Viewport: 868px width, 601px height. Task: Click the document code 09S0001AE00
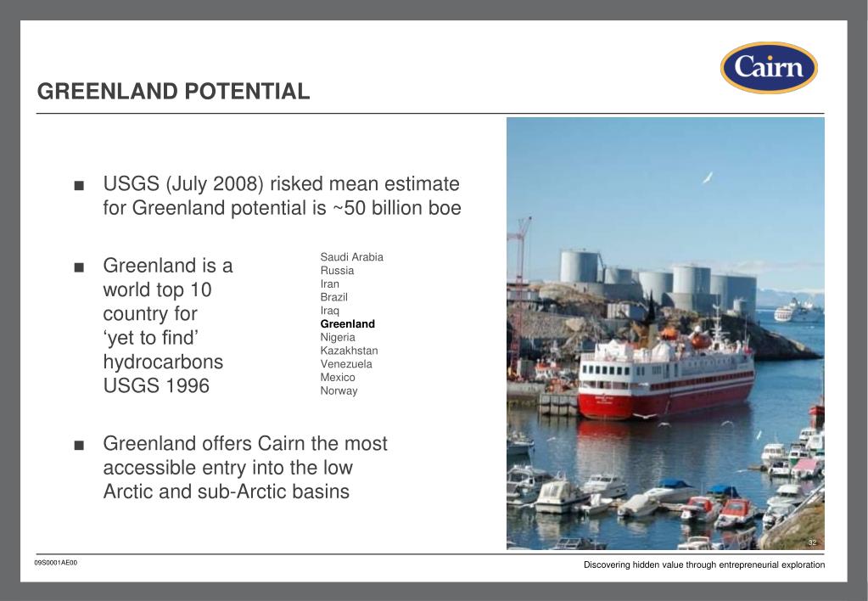(x=56, y=563)
